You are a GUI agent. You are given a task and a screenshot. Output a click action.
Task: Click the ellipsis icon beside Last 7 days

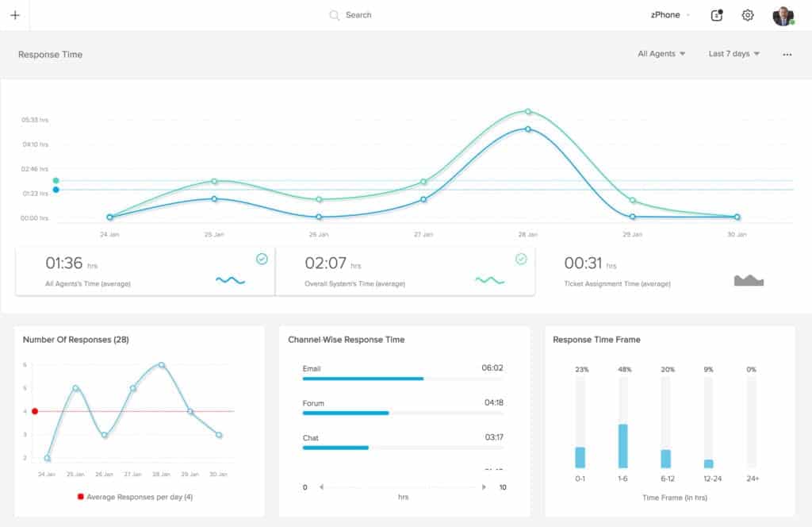[x=787, y=54]
